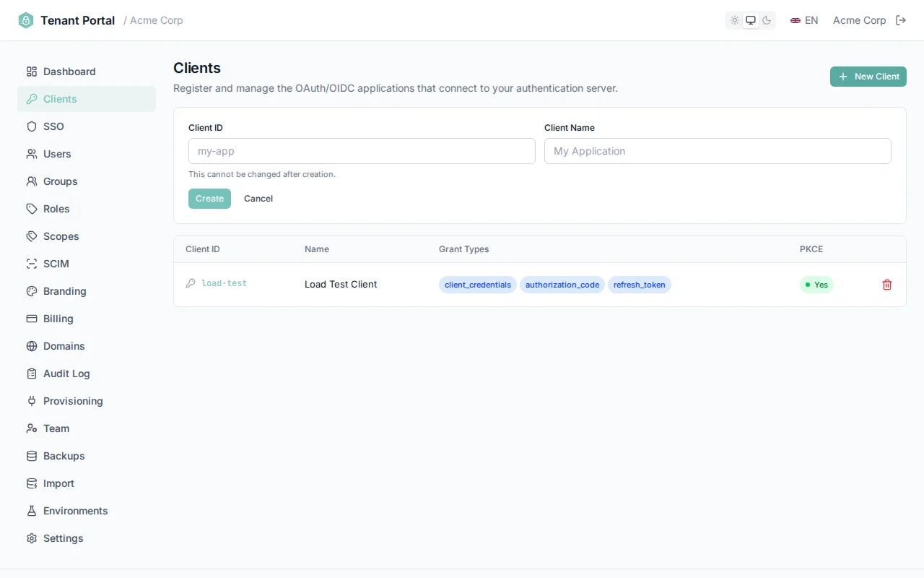Enable dark theme moon toggle

pos(767,20)
